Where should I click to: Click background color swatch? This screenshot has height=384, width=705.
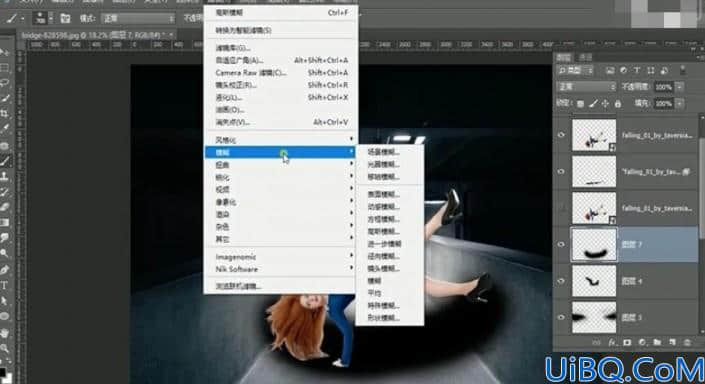(9, 379)
